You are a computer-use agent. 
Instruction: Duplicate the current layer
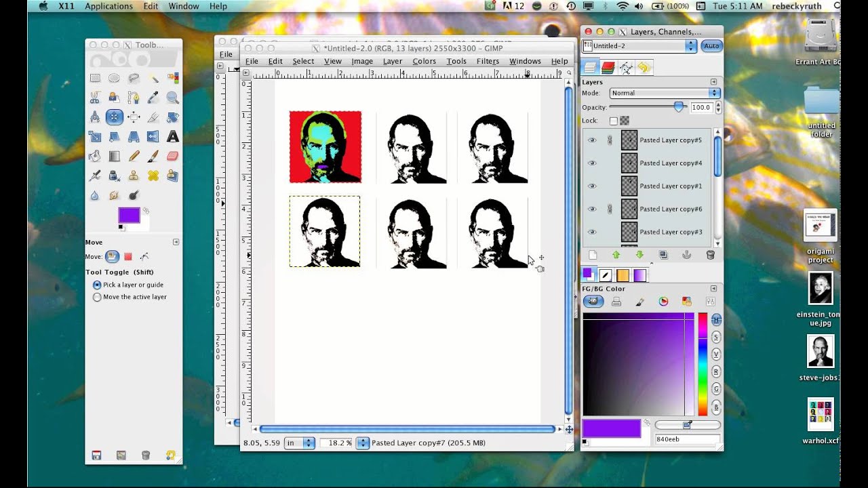pos(663,255)
